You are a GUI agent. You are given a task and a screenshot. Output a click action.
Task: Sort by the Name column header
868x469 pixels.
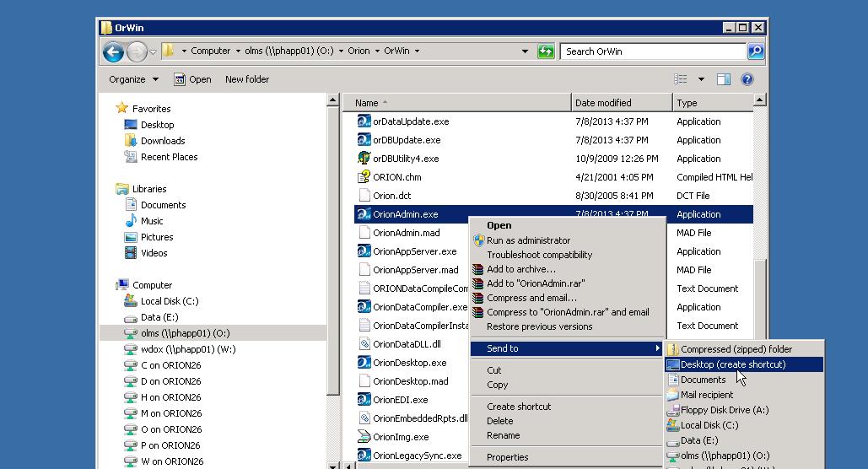point(457,102)
